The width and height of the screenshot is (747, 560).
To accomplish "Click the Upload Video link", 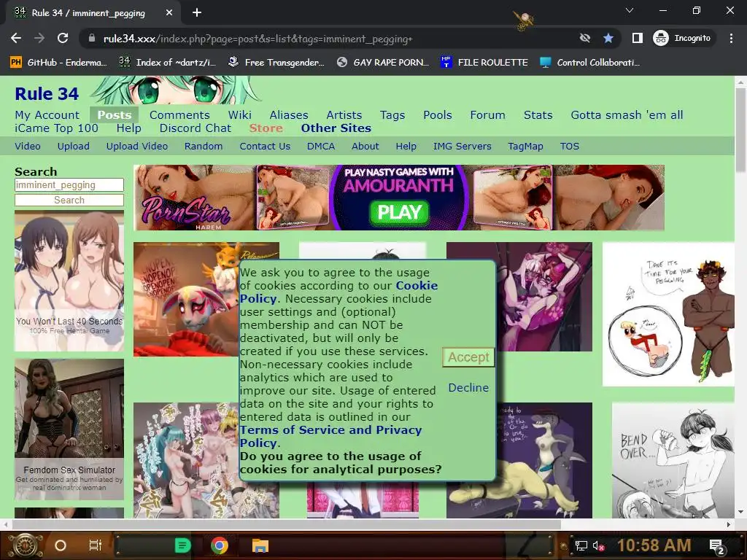I will click(x=136, y=146).
